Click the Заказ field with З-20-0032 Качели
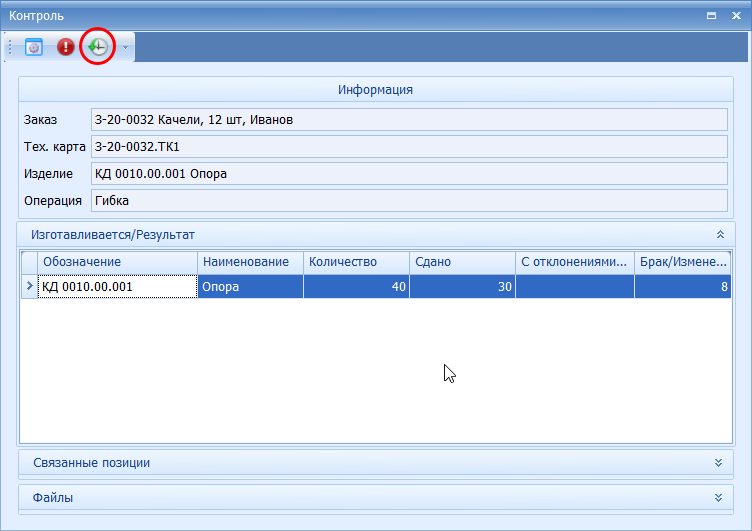The width and height of the screenshot is (752, 531). pos(408,120)
